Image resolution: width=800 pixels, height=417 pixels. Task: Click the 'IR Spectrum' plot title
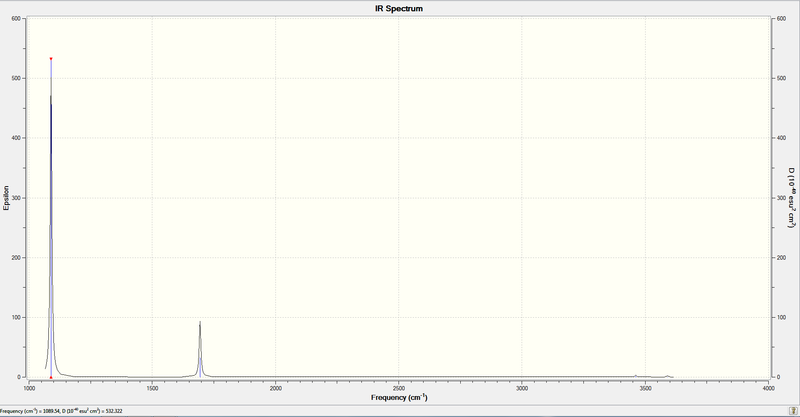pos(398,8)
